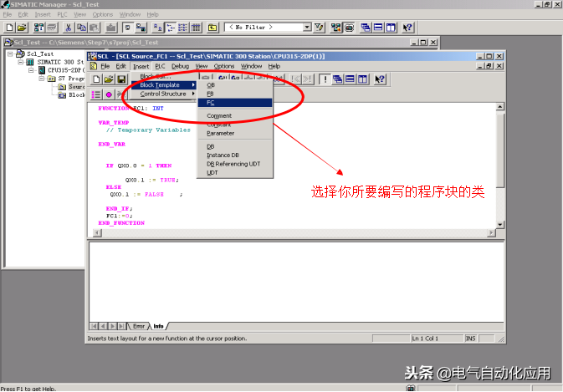
Task: Select FC from Block Template submenu
Action: pos(211,102)
